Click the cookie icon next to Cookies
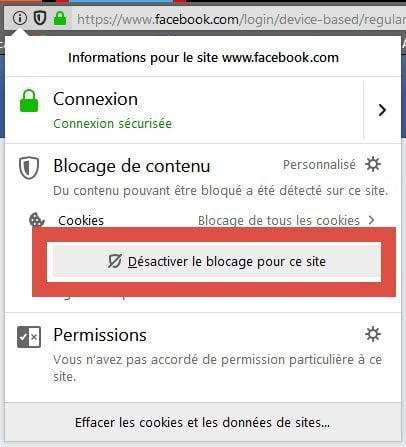 click(37, 220)
